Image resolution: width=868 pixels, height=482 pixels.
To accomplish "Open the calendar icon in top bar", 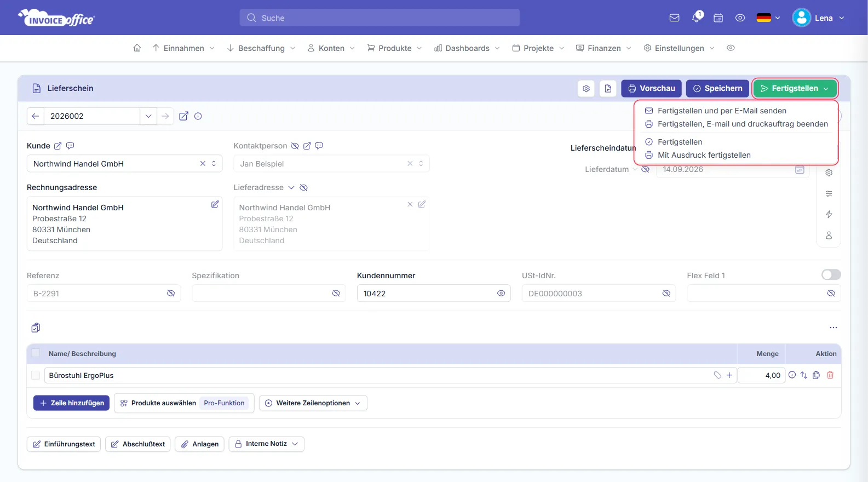I will (x=718, y=18).
